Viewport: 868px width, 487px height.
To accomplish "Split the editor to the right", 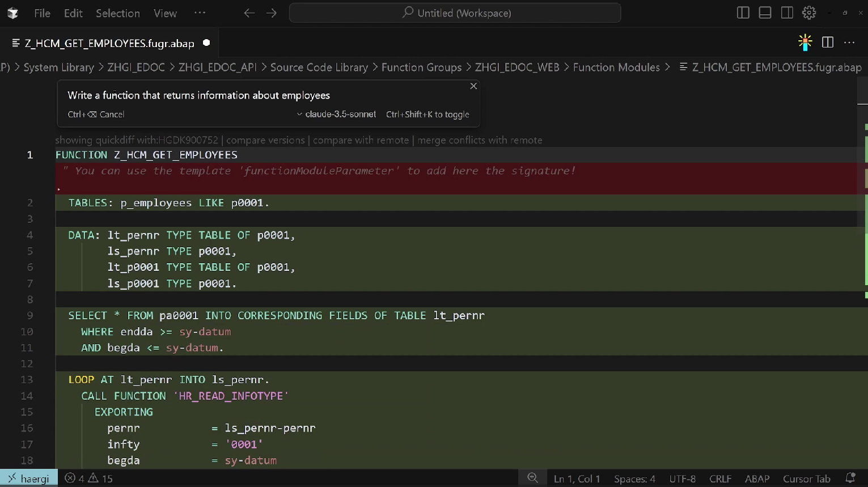I will (828, 43).
